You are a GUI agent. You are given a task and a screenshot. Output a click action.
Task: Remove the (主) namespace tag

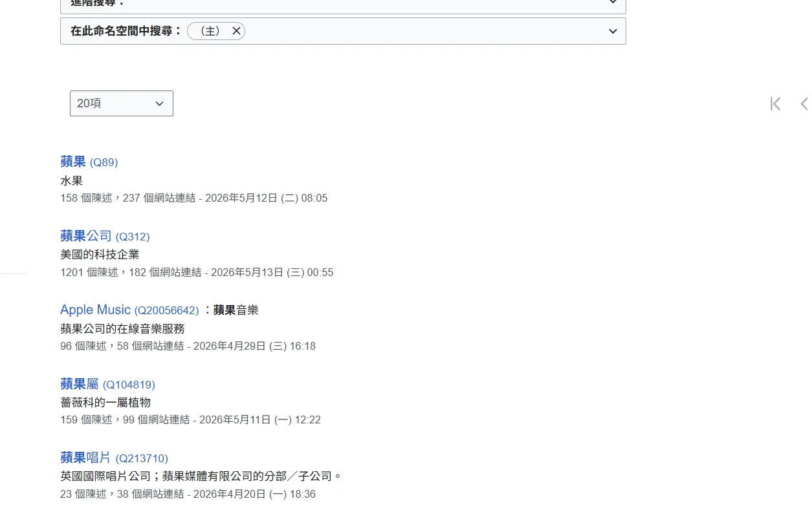[x=236, y=31]
